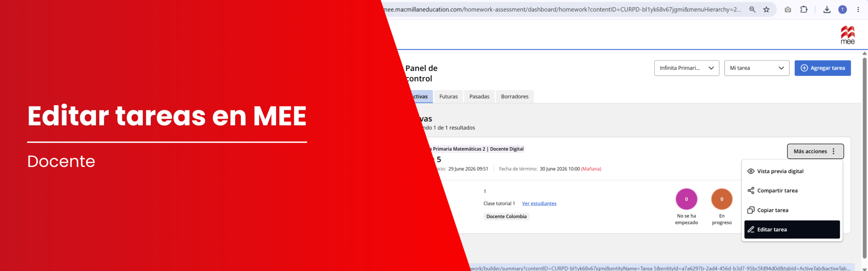Click the (Mañana) due label
Image resolution: width=868 pixels, height=271 pixels.
point(591,169)
